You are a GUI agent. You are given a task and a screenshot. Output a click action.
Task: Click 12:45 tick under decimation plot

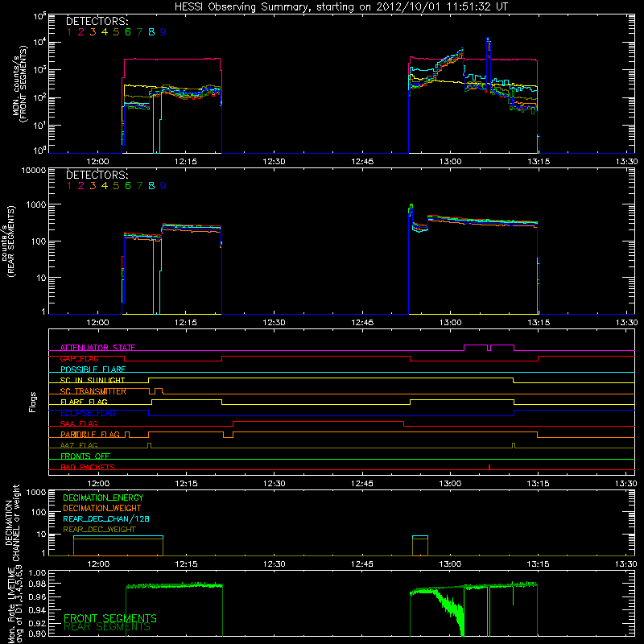point(362,564)
